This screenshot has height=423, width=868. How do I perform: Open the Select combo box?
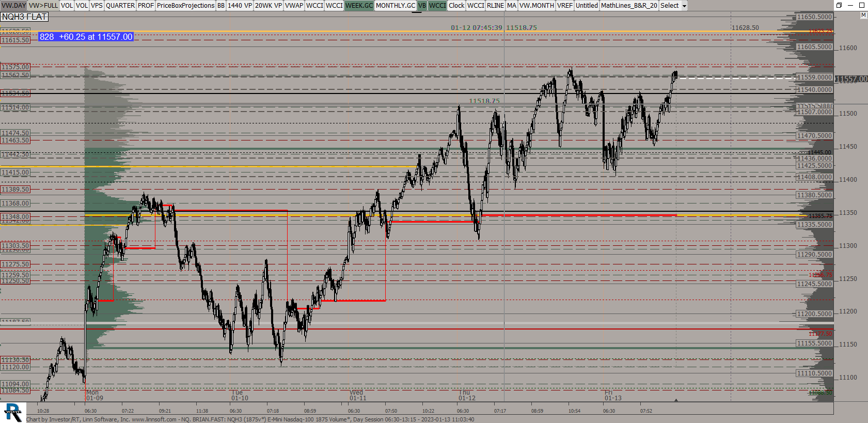tap(670, 6)
